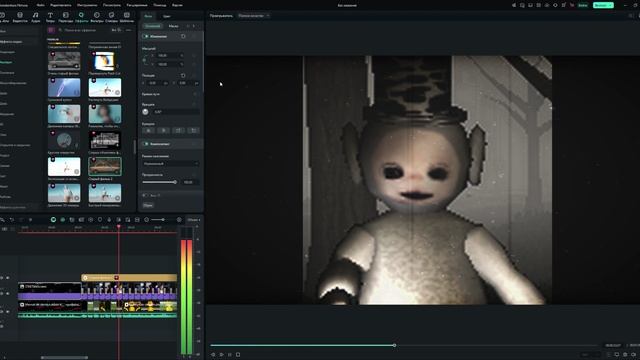Open timeline settings gear near audio meter
640x360 pixels.
click(179, 220)
